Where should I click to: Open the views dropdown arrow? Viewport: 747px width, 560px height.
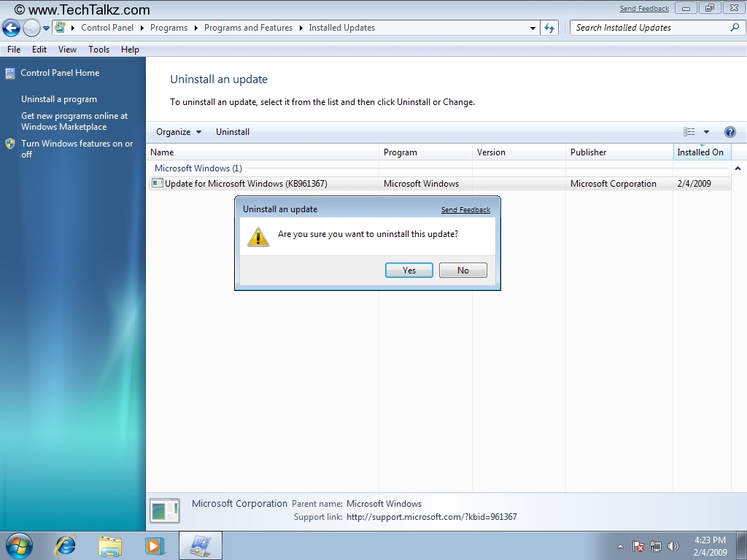pyautogui.click(x=706, y=132)
